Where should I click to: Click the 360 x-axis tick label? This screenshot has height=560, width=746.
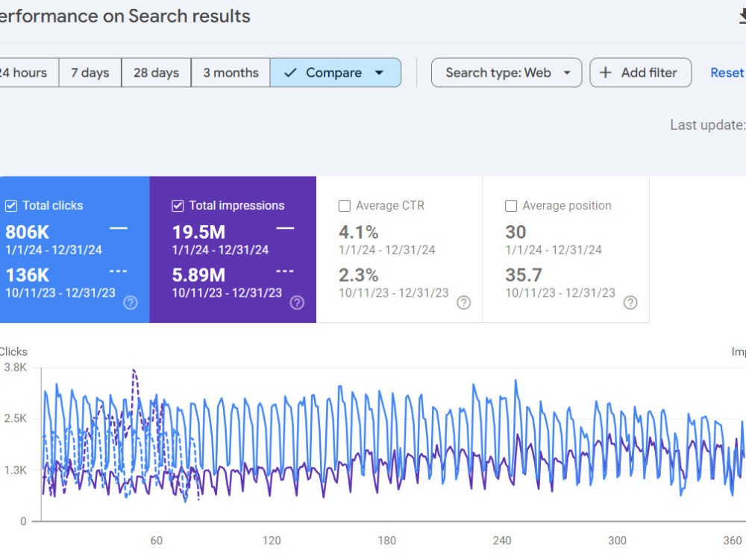(733, 541)
